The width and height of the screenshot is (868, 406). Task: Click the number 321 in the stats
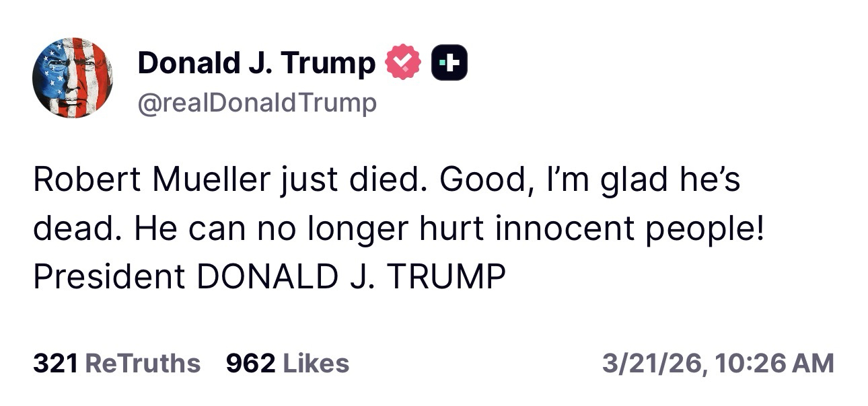pos(57,363)
